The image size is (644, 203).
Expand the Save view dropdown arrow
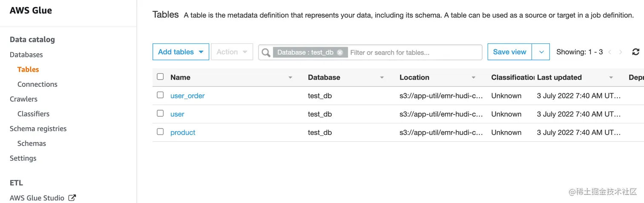click(x=541, y=52)
